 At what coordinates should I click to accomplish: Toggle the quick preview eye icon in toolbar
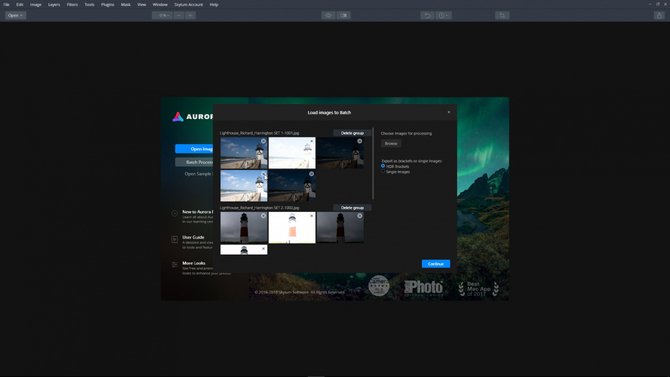pyautogui.click(x=329, y=15)
